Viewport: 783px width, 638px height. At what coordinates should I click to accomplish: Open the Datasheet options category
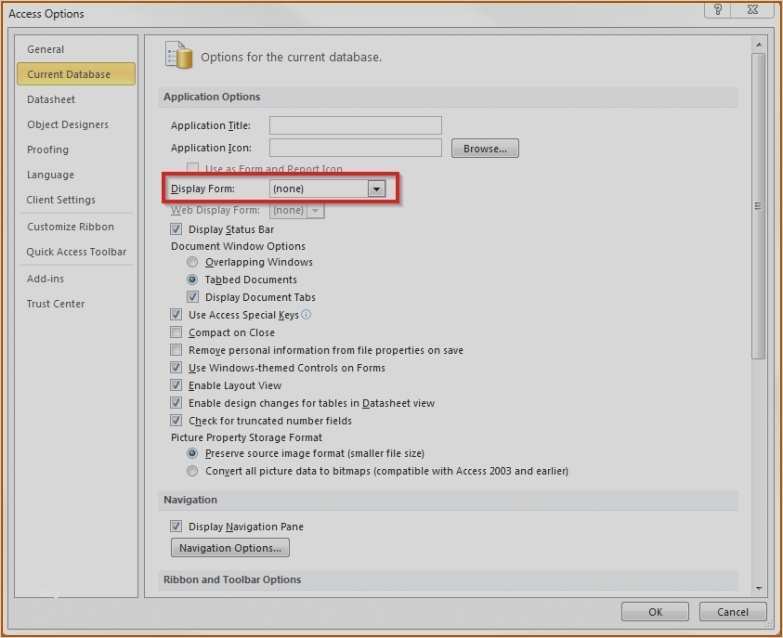pyautogui.click(x=76, y=99)
